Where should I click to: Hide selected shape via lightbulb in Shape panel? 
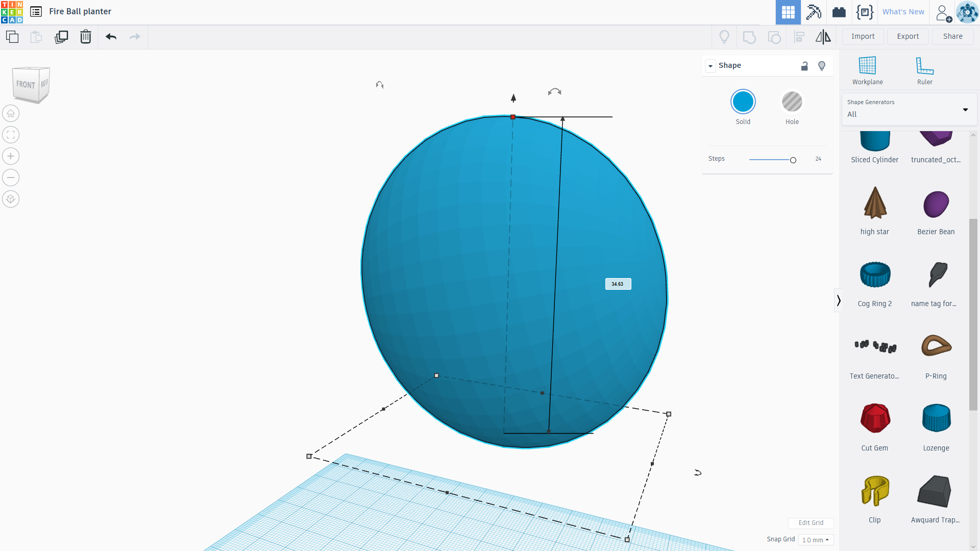click(x=822, y=66)
